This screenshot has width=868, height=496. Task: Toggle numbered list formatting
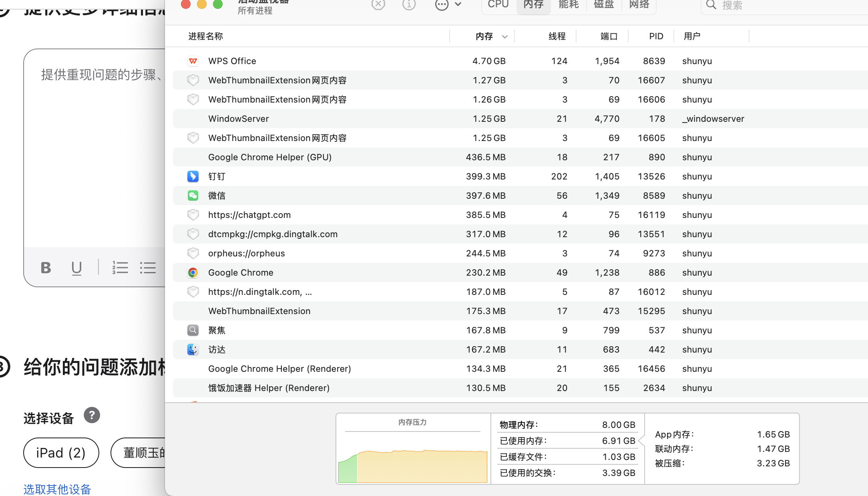(x=120, y=268)
